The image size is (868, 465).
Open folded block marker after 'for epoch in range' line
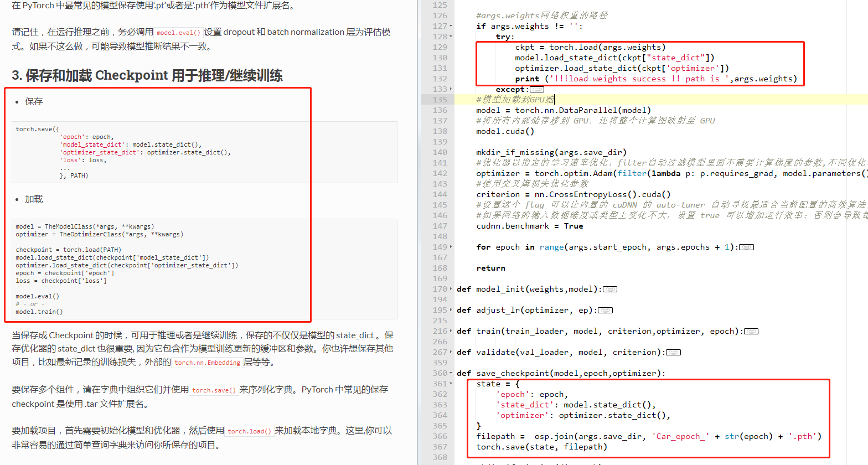click(746, 247)
